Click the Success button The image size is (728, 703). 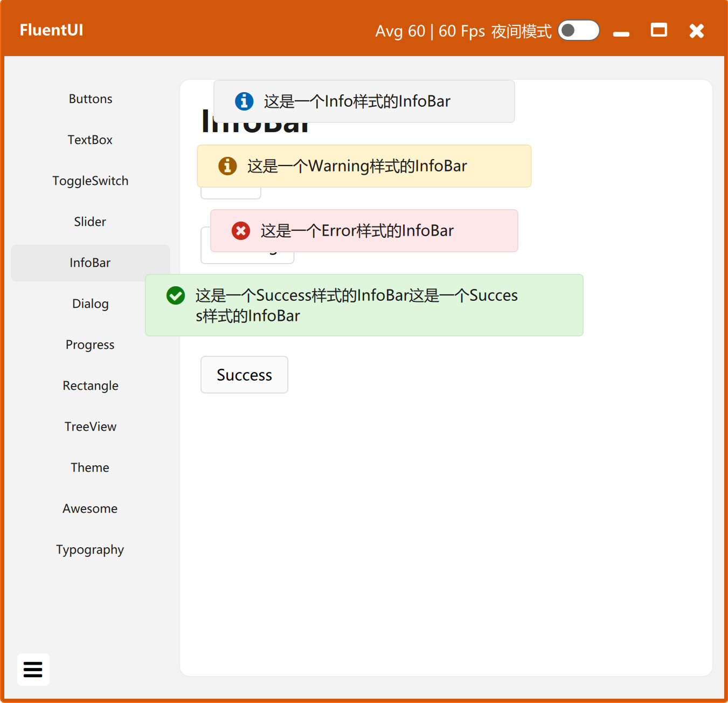(x=245, y=375)
